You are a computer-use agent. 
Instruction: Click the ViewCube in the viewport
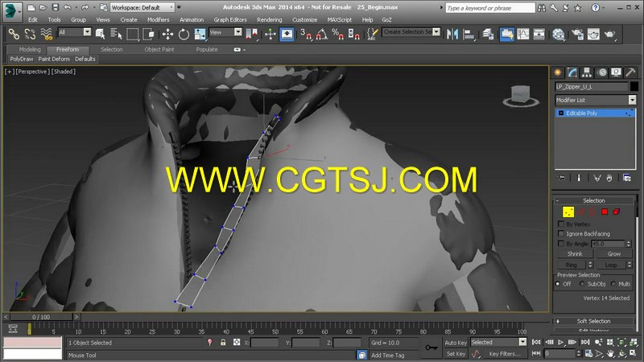(520, 96)
